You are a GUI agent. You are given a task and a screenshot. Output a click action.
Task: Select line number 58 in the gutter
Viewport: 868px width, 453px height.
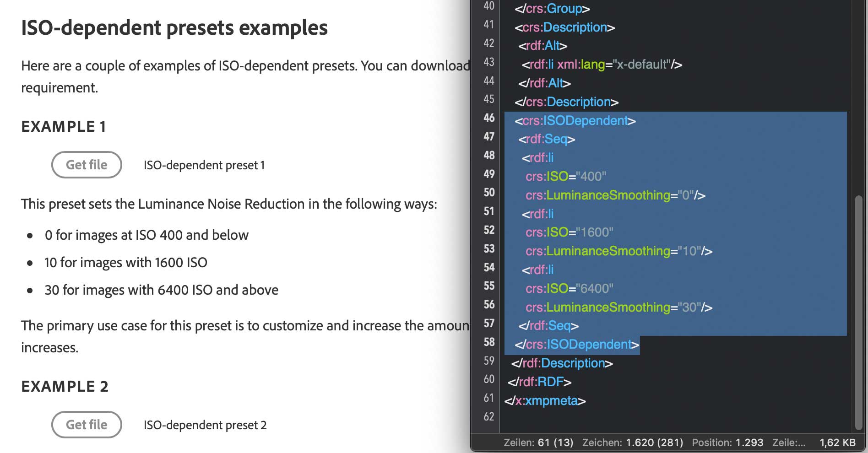(x=489, y=342)
